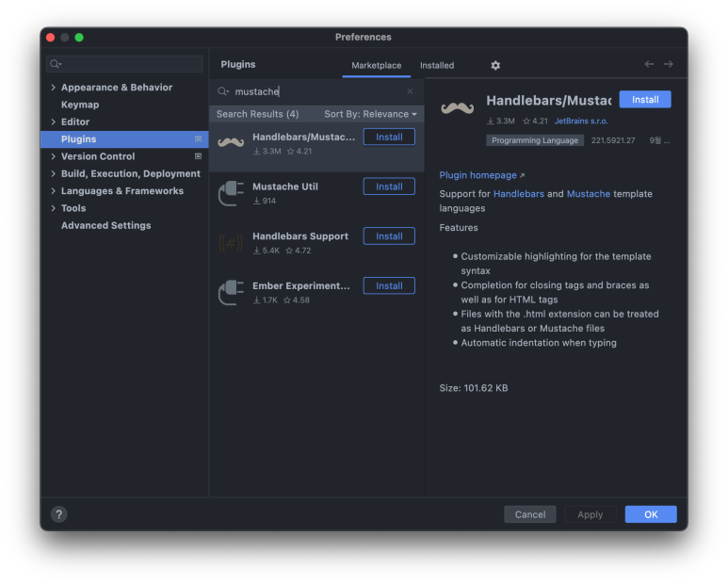Select Keymap in the settings tree

point(80,105)
